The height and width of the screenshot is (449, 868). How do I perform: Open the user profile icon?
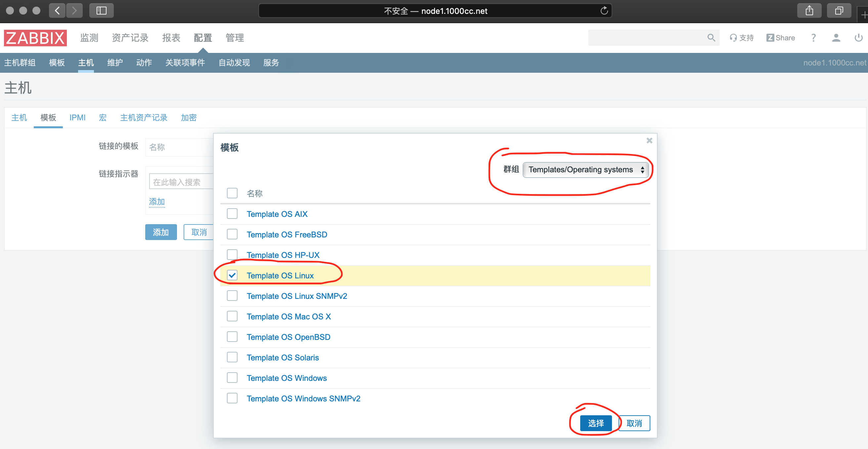pos(836,38)
